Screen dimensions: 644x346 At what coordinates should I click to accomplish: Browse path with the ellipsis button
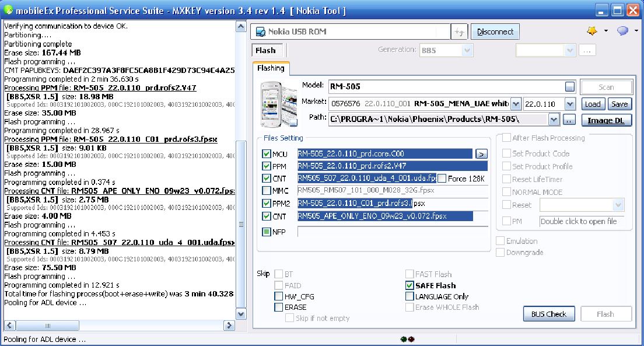pos(569,120)
